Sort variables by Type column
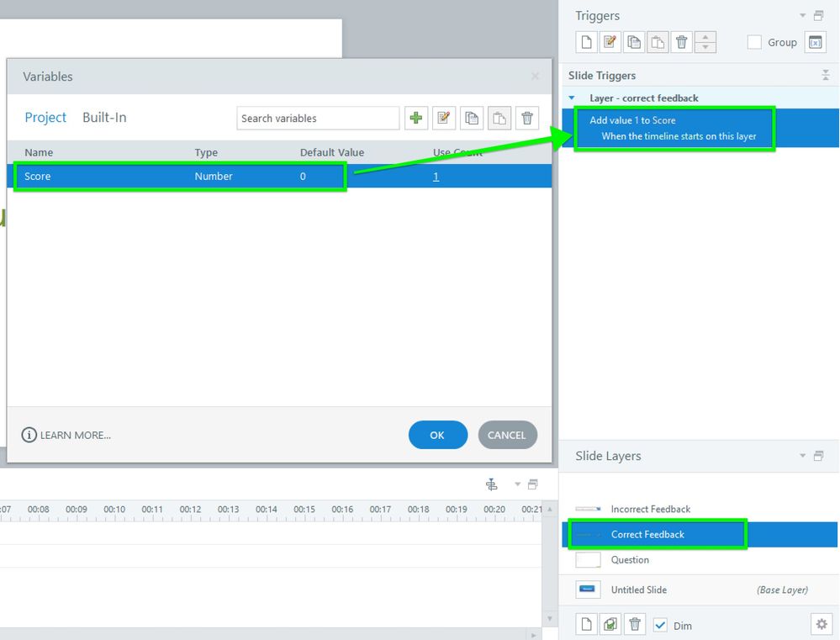Viewport: 840px width, 640px height. tap(206, 152)
